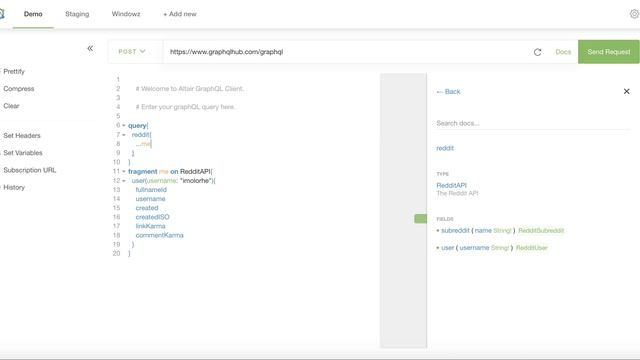The height and width of the screenshot is (360, 640).
Task: Collapse the query block at line 6
Action: (124, 125)
